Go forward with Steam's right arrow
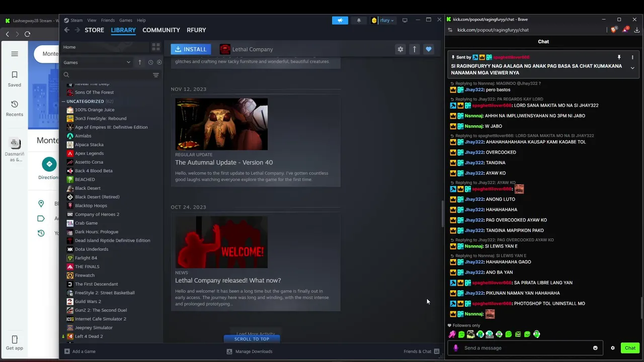Screen dimensions: 644x362 pyautogui.click(x=77, y=30)
